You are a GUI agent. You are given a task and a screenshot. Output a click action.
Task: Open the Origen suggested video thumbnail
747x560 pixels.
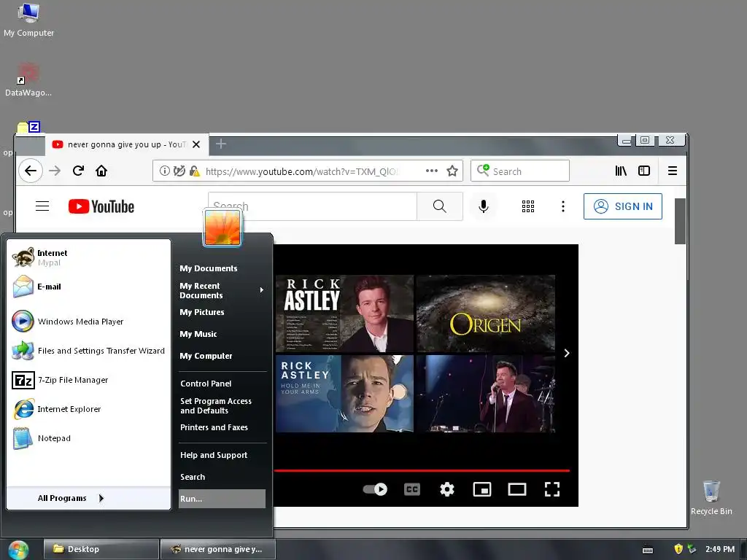pyautogui.click(x=485, y=314)
